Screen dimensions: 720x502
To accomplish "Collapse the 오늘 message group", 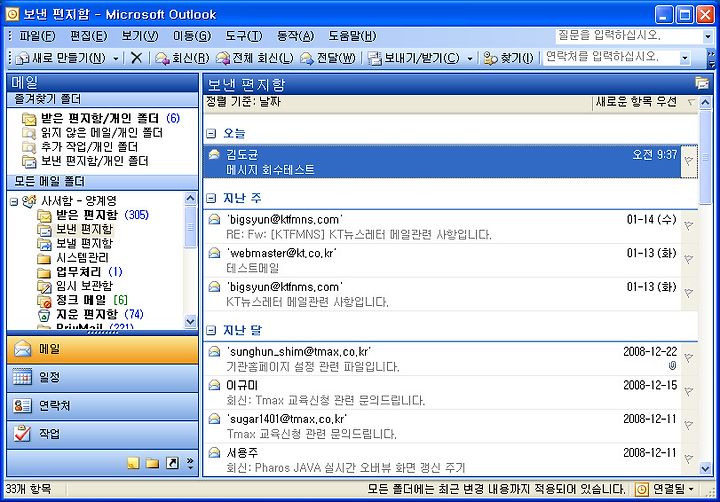I will [x=211, y=134].
